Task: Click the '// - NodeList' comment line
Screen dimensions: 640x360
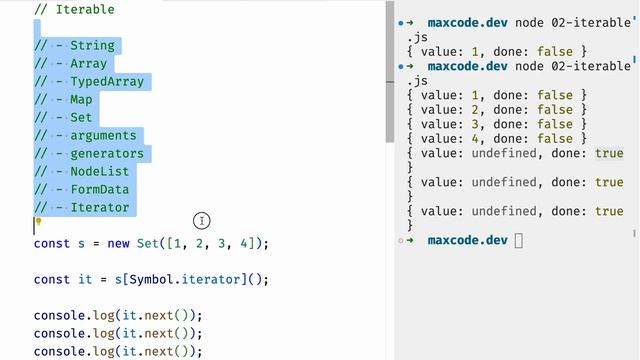Action: (x=82, y=171)
